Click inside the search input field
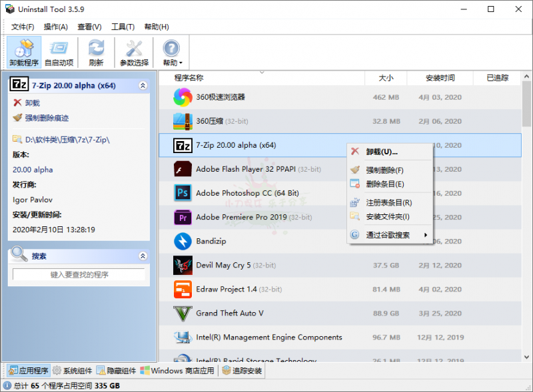Screen dimensions: 533x392 pos(79,275)
